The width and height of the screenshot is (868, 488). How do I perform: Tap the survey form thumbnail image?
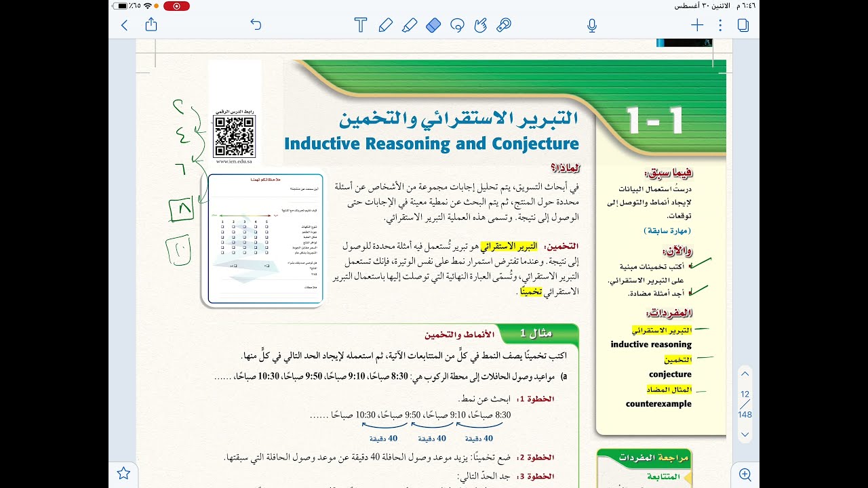[265, 239]
